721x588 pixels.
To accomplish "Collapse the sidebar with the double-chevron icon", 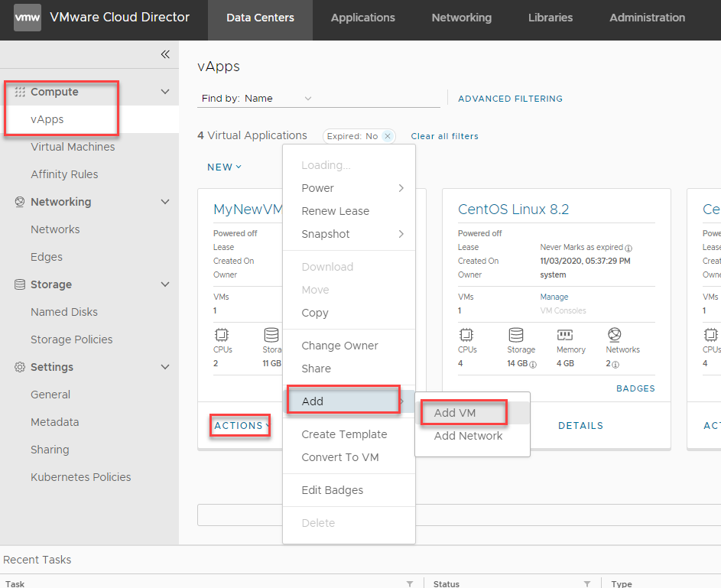I will [x=165, y=54].
